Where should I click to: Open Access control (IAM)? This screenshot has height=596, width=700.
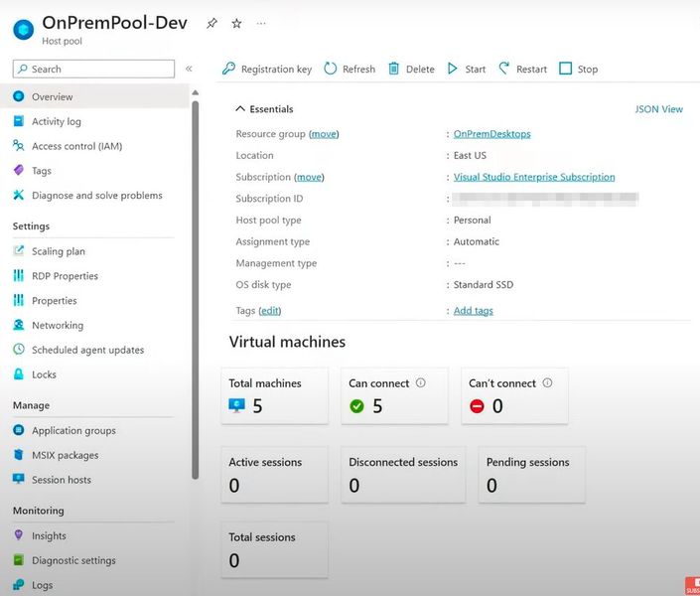click(x=76, y=146)
